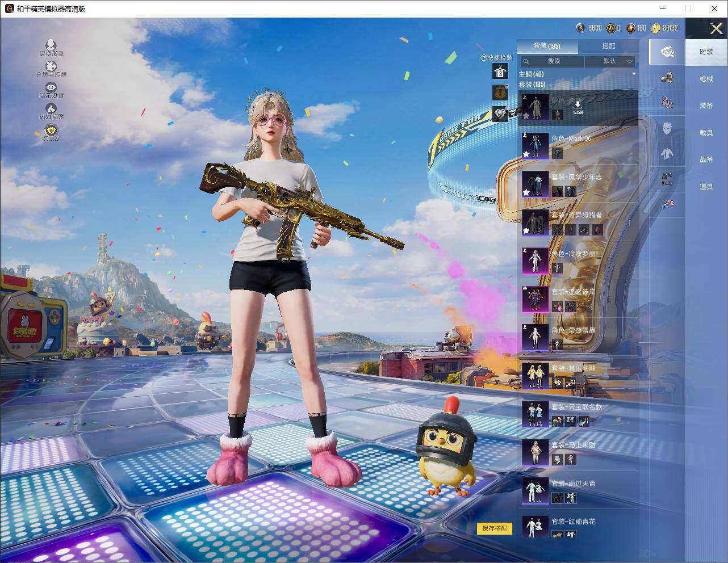Select the 角色-莹鸢雪晶 outfit thumbnail
Viewport: 728px width, 563px height.
[x=535, y=337]
